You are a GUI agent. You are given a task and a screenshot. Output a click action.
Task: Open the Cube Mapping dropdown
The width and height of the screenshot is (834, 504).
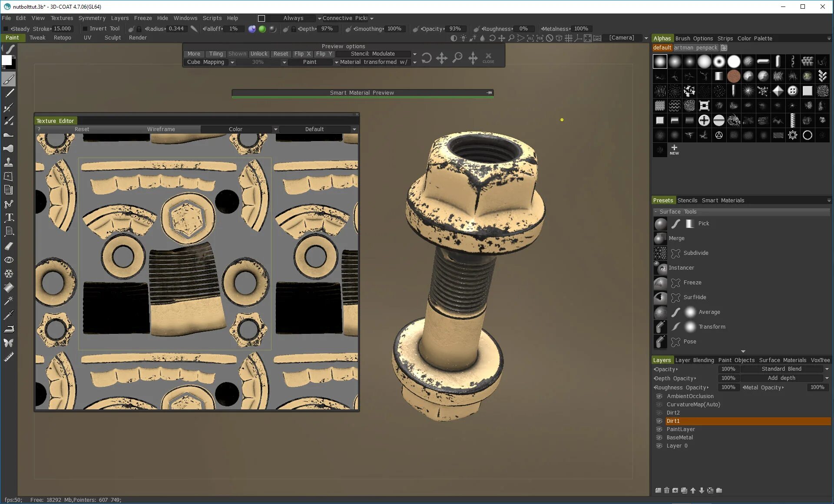tap(232, 63)
